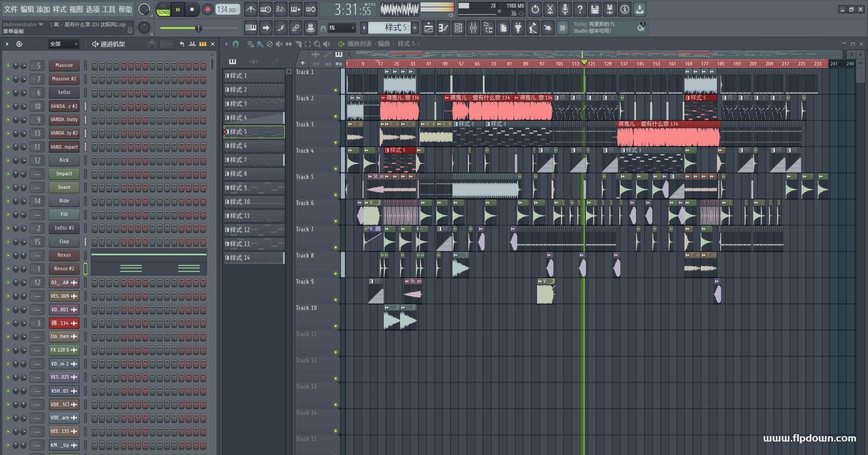Mute the Snare channel with its green LED

click(x=8, y=188)
